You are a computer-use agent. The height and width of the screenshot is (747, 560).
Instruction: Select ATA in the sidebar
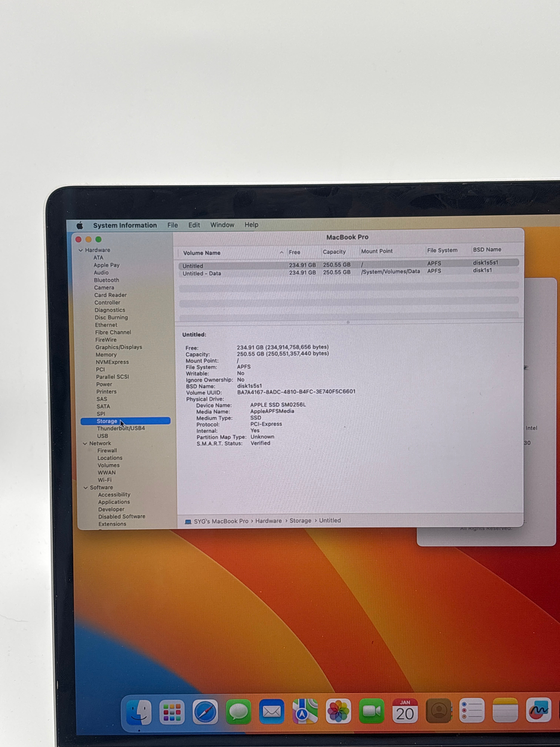tap(98, 258)
